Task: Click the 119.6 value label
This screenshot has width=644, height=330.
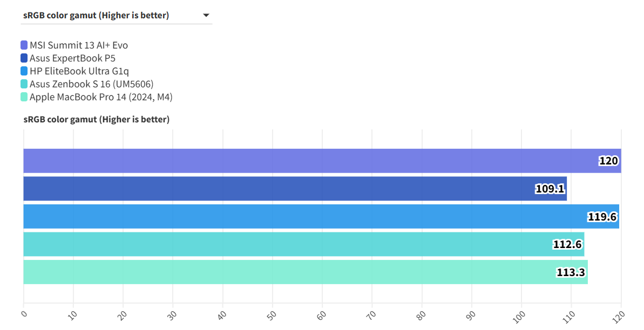Action: (x=602, y=217)
